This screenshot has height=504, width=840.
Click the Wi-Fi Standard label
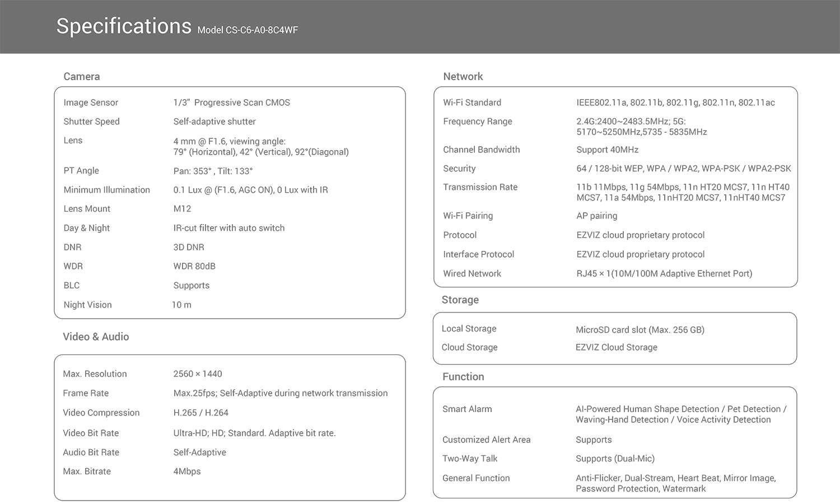click(472, 102)
